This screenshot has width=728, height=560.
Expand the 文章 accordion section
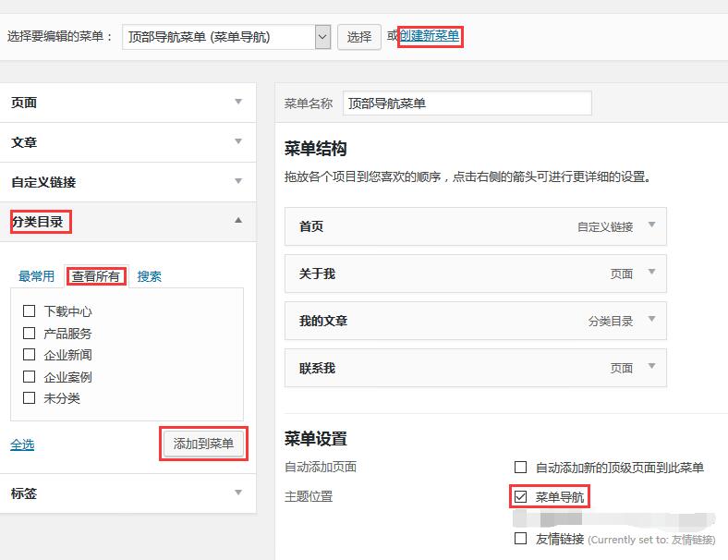(238, 142)
